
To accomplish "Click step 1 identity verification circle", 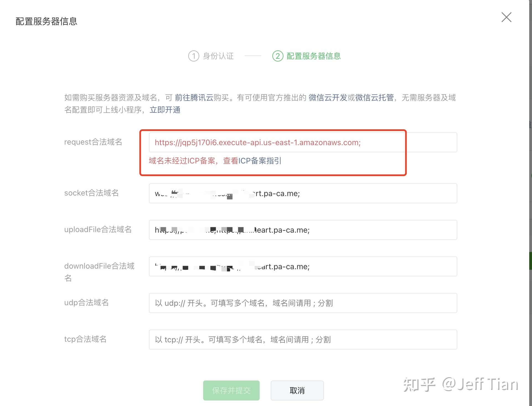I will (x=193, y=56).
